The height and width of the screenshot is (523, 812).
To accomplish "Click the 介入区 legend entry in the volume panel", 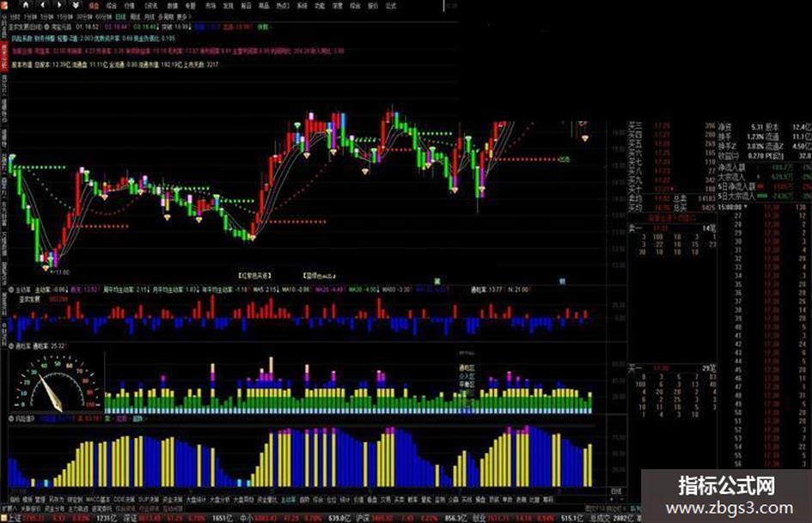I will [467, 376].
